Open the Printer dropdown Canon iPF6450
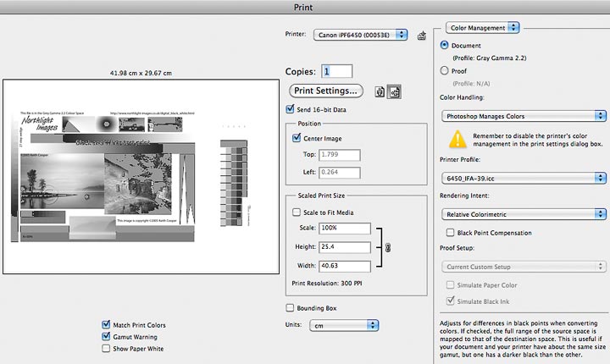610x364 pixels. click(x=360, y=35)
